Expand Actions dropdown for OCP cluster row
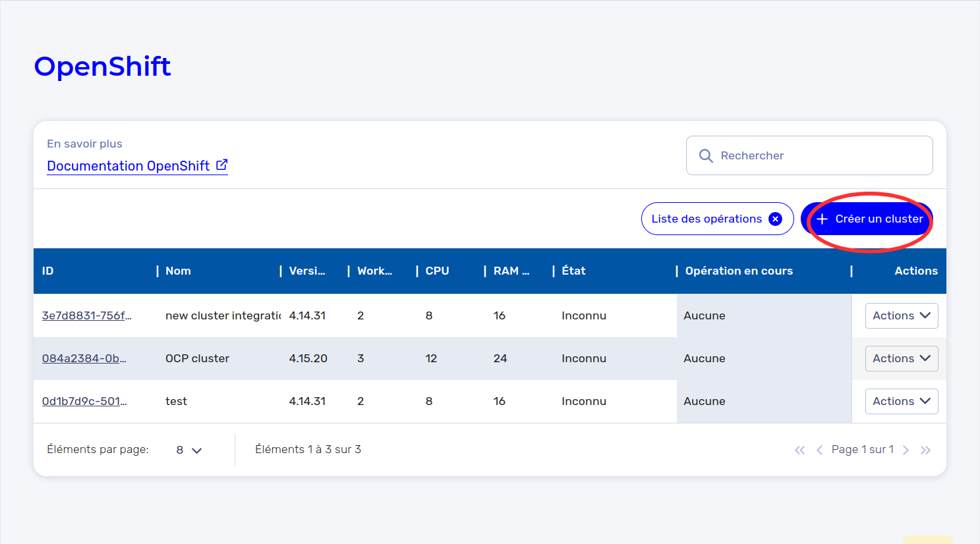 coord(902,358)
